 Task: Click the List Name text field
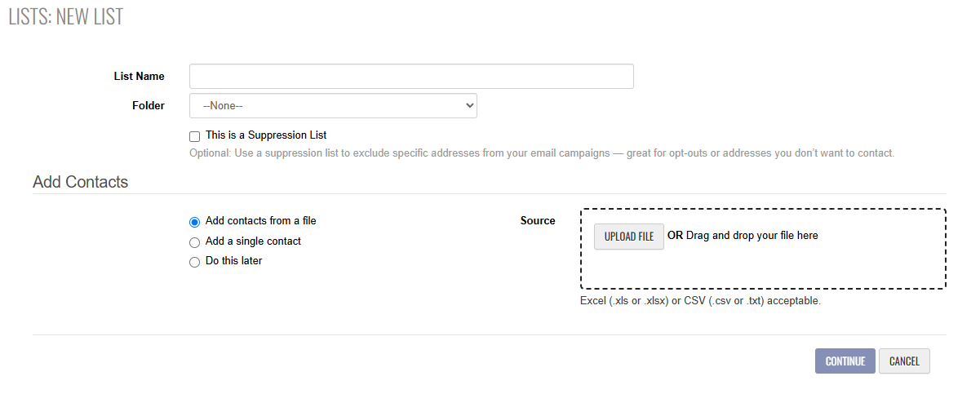tap(411, 76)
